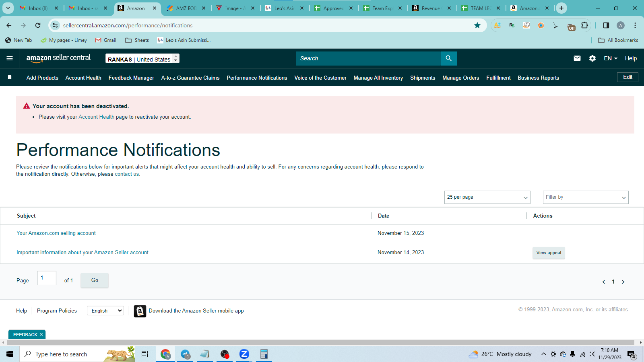This screenshot has width=644, height=362.
Task: Go to previous page arrow
Action: click(604, 282)
